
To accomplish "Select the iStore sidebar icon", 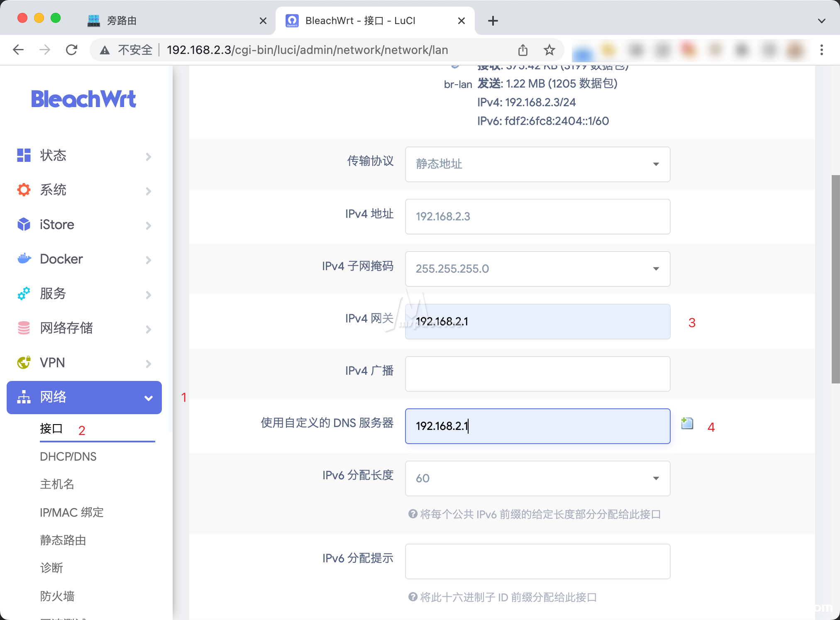I will point(24,225).
